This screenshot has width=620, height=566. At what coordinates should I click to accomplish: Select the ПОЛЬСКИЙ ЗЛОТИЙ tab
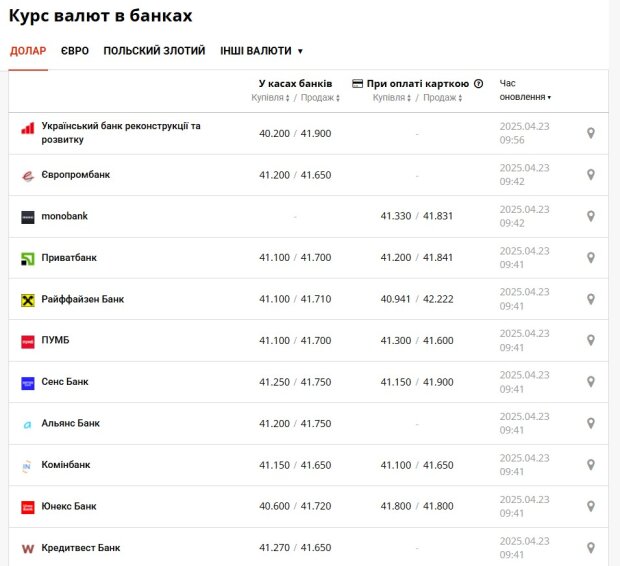(154, 51)
